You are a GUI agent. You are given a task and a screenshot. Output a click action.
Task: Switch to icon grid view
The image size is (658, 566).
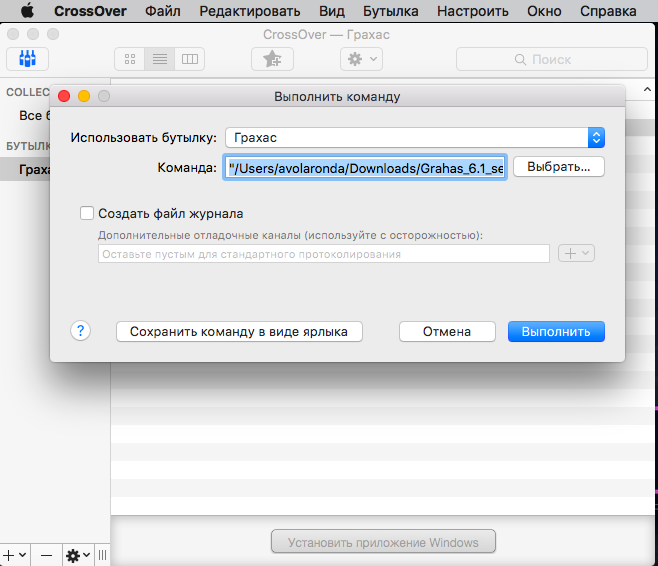pyautogui.click(x=130, y=59)
